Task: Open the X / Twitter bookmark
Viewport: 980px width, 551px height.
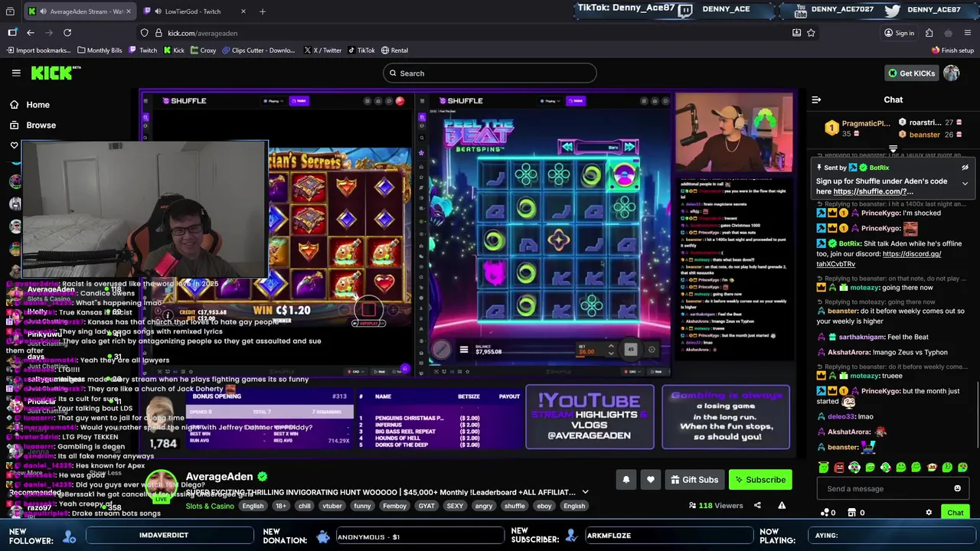Action: click(x=322, y=51)
